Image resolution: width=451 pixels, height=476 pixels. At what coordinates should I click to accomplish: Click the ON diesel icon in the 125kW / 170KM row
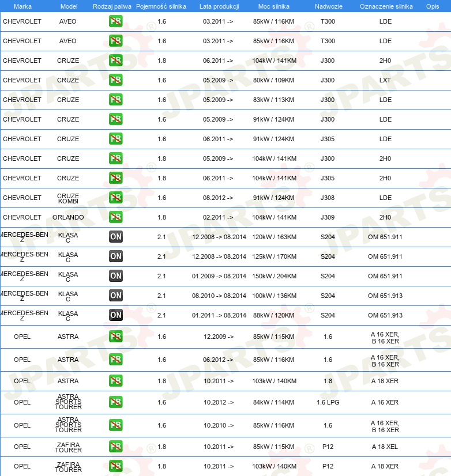(x=116, y=256)
